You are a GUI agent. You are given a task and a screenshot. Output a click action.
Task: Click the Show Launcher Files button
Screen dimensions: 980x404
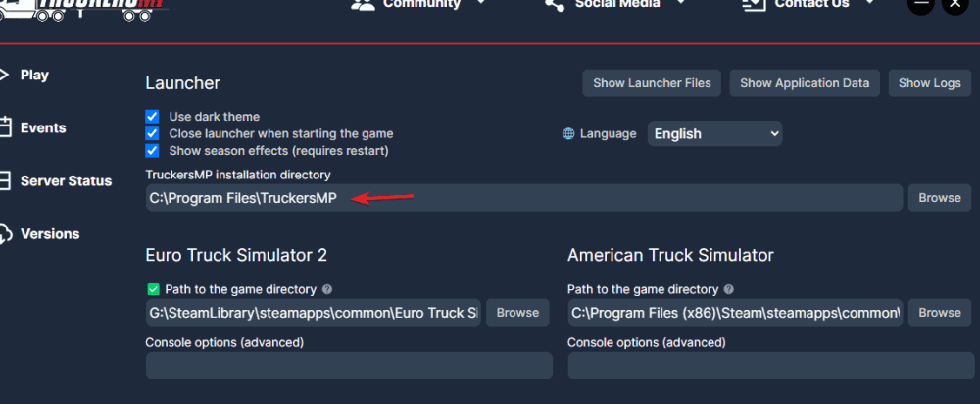pos(652,83)
